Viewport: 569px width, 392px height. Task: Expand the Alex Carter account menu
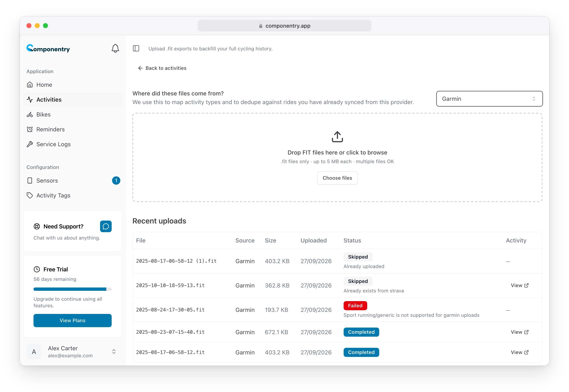(114, 352)
